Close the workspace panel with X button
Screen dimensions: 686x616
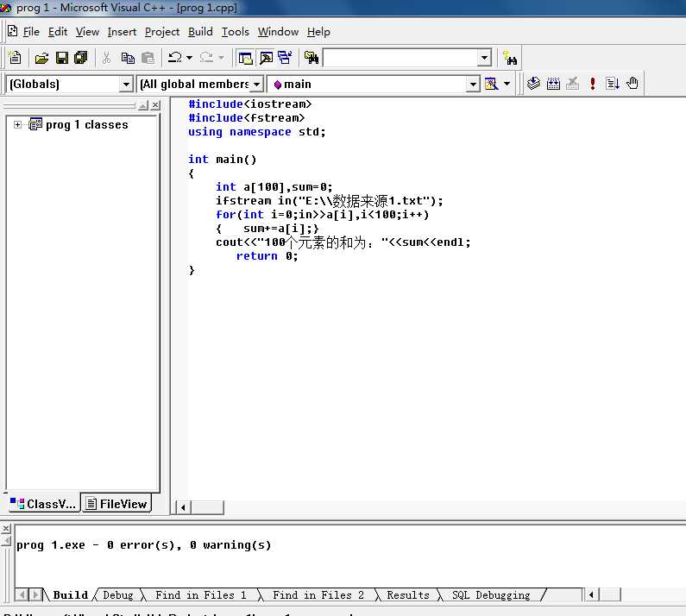[155, 105]
